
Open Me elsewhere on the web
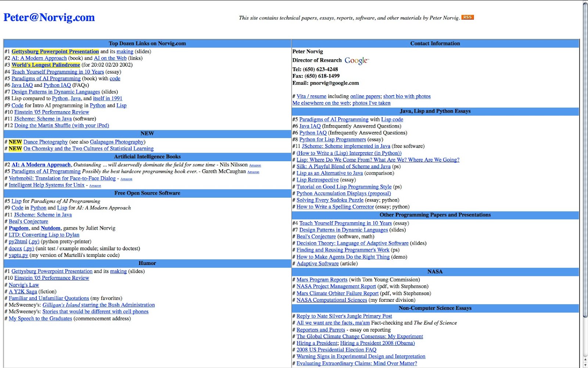pos(321,103)
